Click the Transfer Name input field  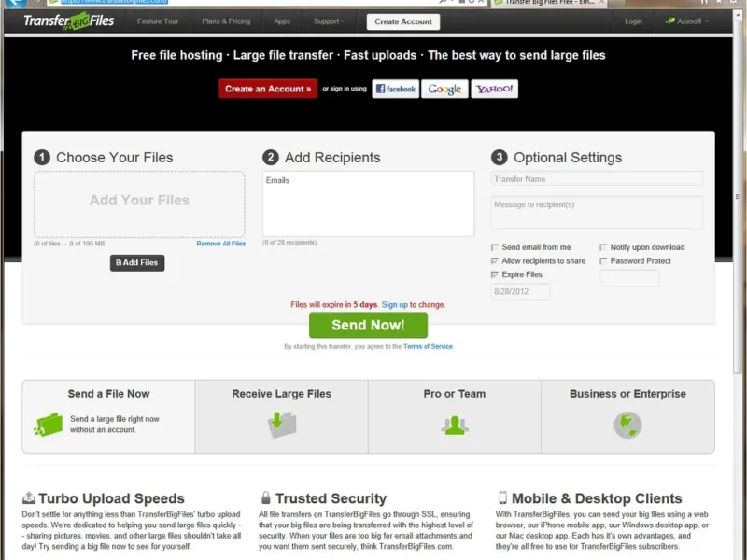[597, 179]
